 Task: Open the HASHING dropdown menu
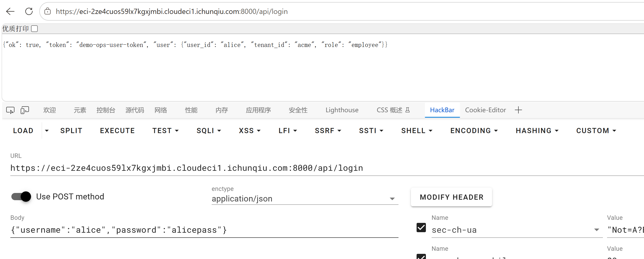[x=537, y=131]
